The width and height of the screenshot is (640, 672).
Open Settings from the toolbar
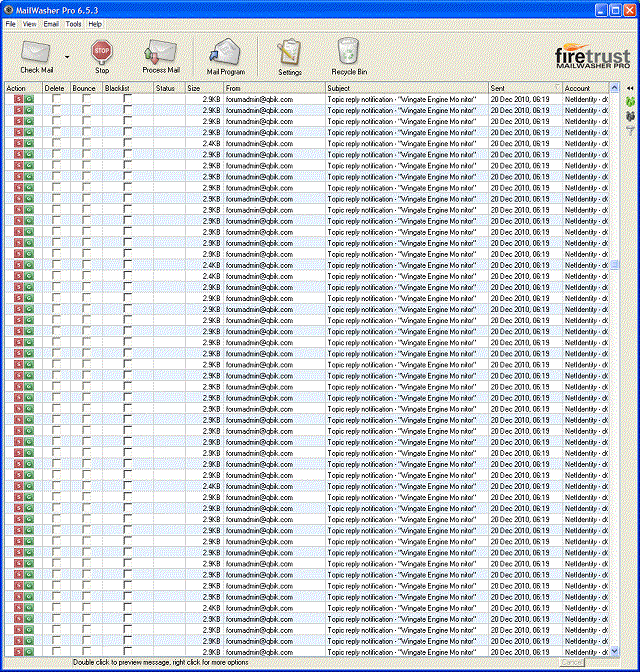(289, 52)
